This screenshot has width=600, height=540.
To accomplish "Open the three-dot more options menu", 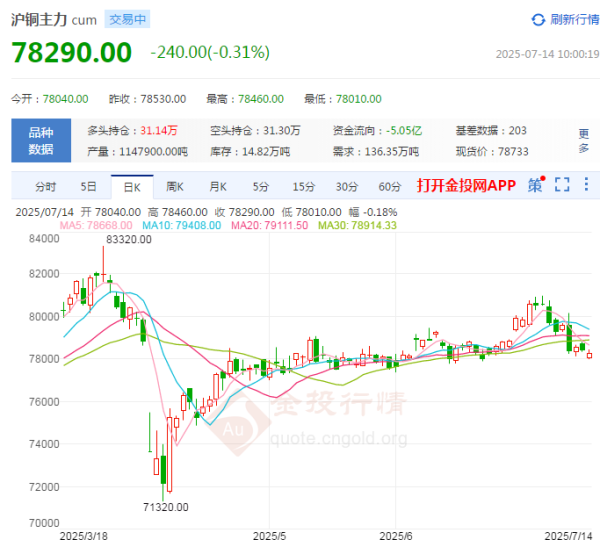I will click(x=586, y=184).
